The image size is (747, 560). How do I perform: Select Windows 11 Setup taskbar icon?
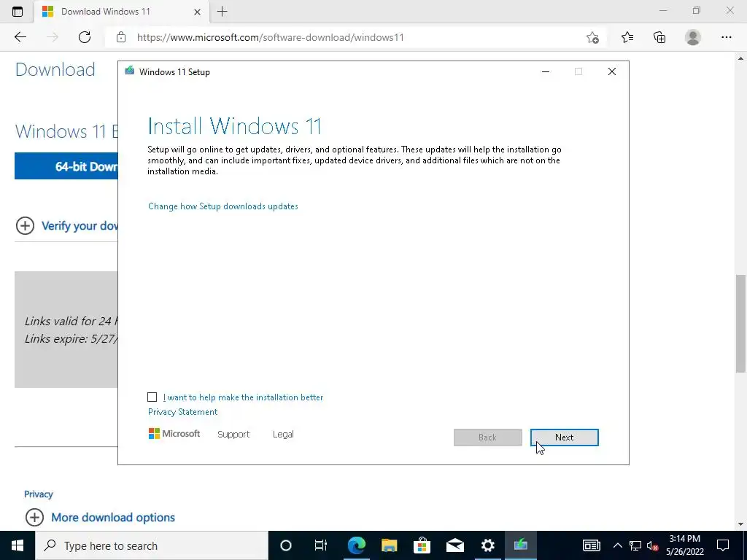(521, 545)
